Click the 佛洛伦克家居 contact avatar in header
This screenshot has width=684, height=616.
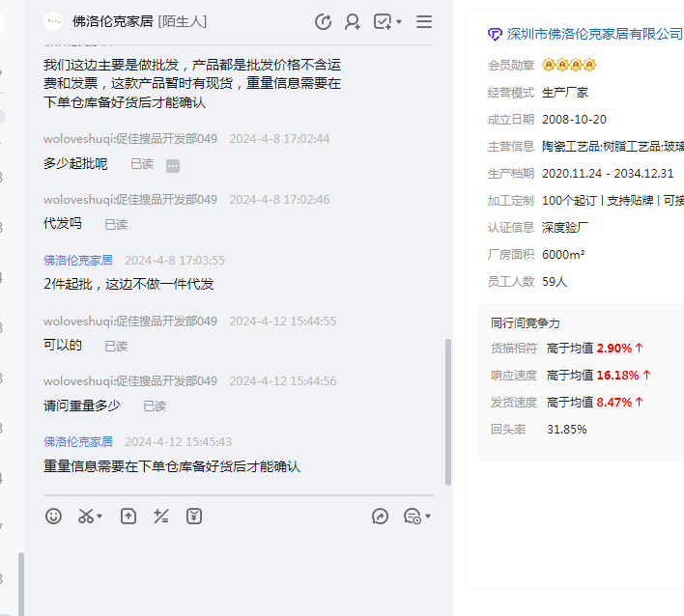[53, 21]
